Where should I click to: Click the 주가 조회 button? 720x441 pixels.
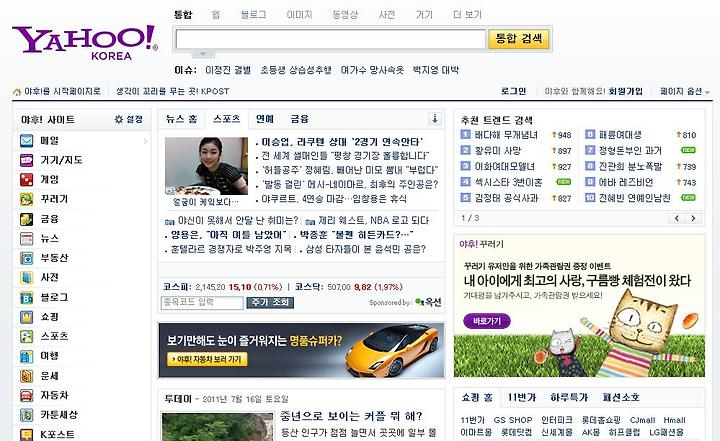(270, 302)
